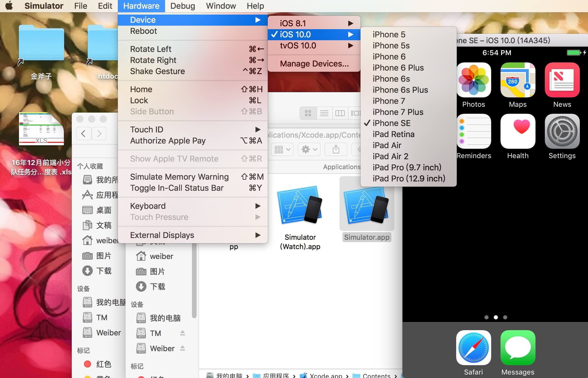Open the Finder action gear dropdown
This screenshot has width=588, height=378.
click(309, 149)
